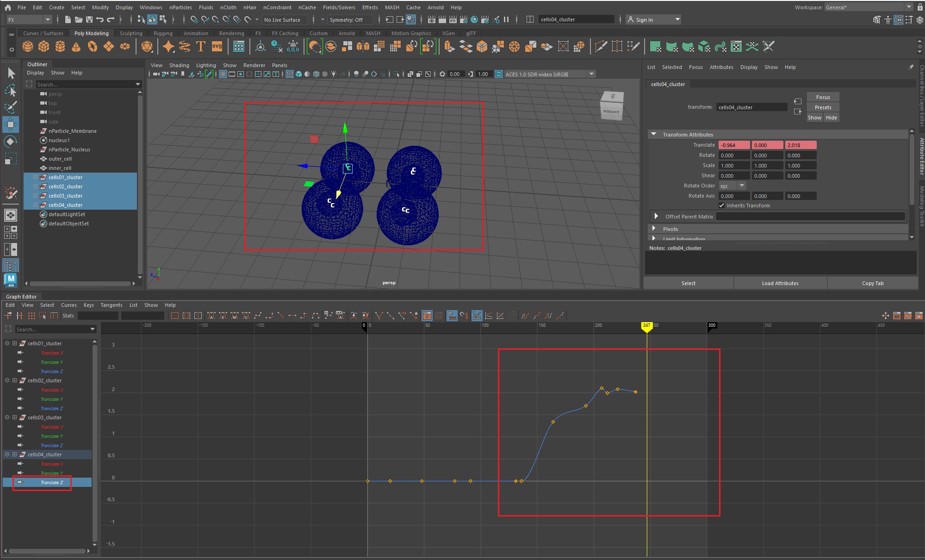
Task: Click the polygon cube shelf icon
Action: coord(44,46)
